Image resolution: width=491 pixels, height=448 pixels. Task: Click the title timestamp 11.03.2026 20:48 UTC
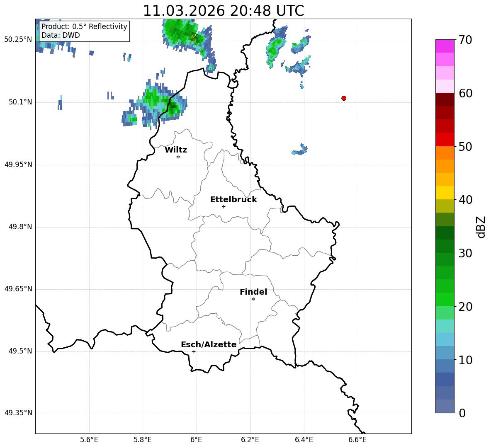coord(224,11)
